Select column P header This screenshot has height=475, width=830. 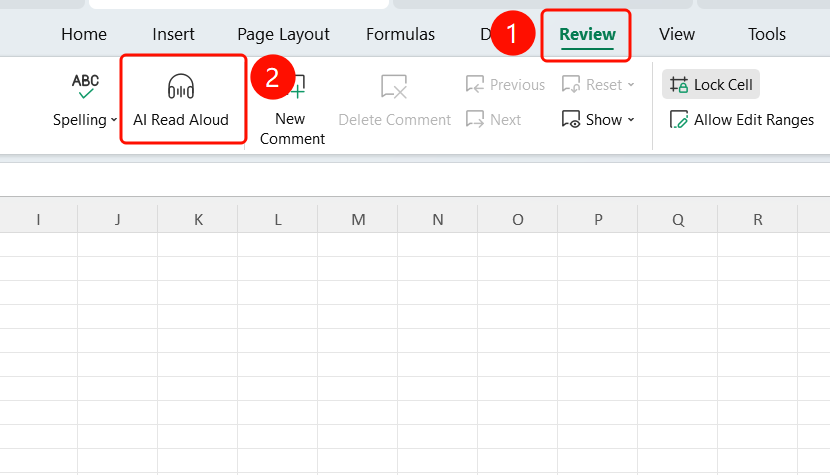[598, 219]
